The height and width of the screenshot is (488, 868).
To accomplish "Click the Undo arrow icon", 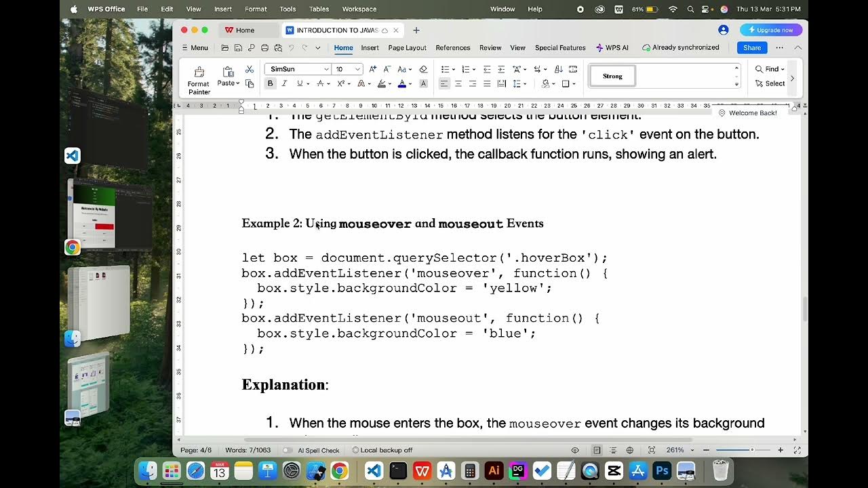I will tap(292, 48).
